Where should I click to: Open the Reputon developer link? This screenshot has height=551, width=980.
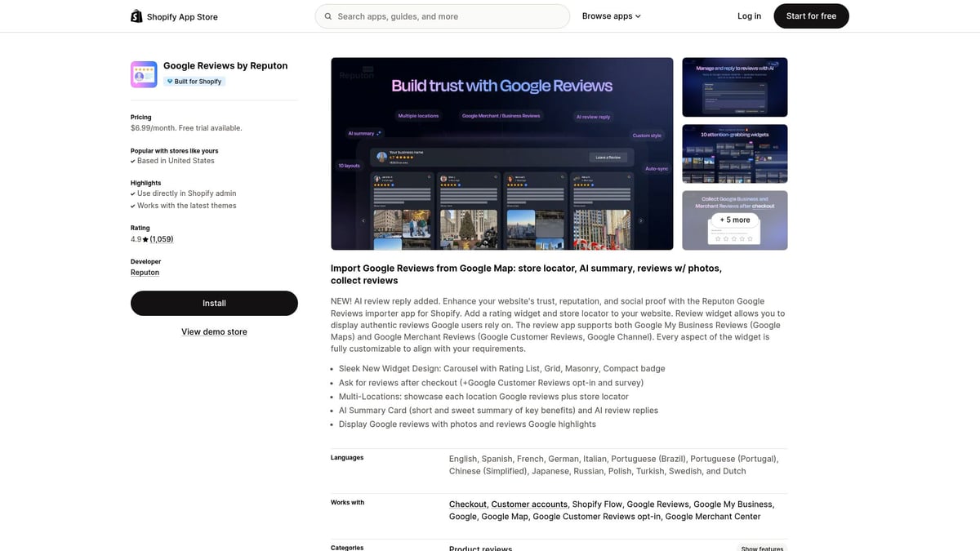click(145, 273)
